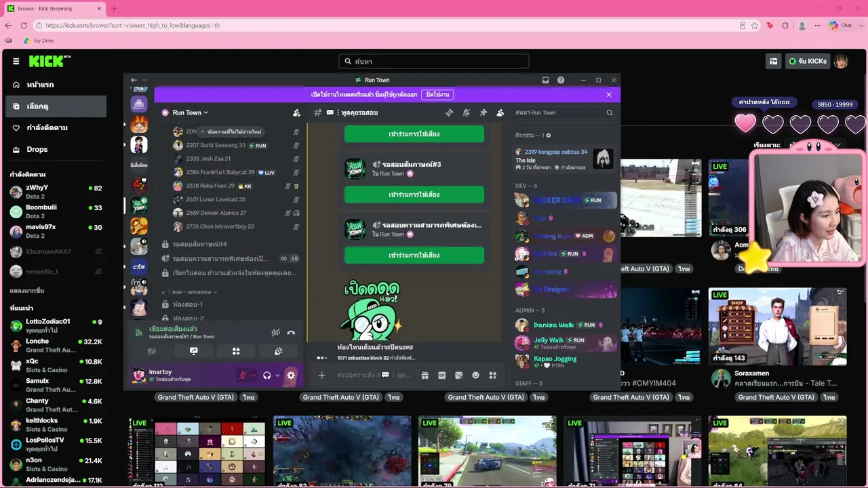Screen dimensions: 868x488
Task: Toggle noise suppression in voice panel
Action: tap(275, 333)
